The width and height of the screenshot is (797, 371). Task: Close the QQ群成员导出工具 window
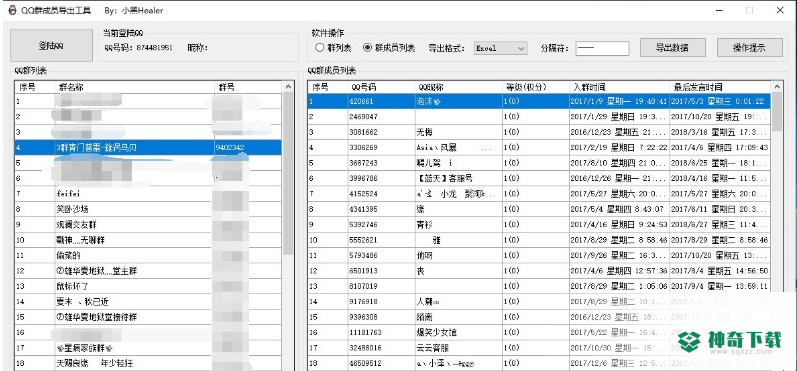click(x=779, y=10)
